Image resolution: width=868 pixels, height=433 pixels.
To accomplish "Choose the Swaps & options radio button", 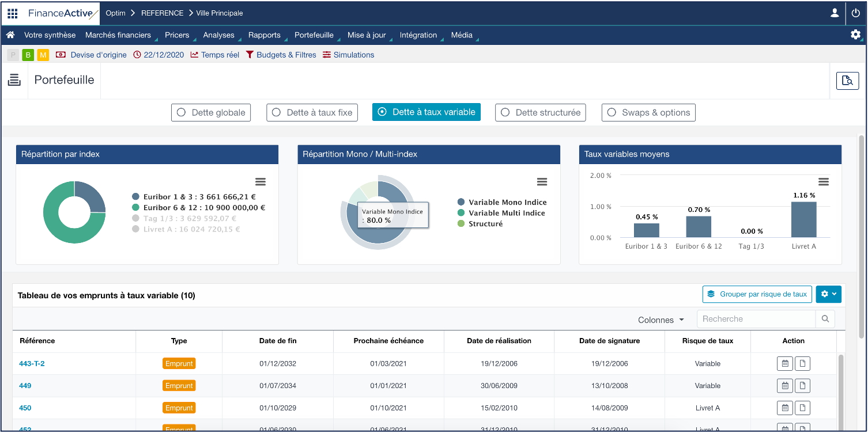I will coord(648,113).
